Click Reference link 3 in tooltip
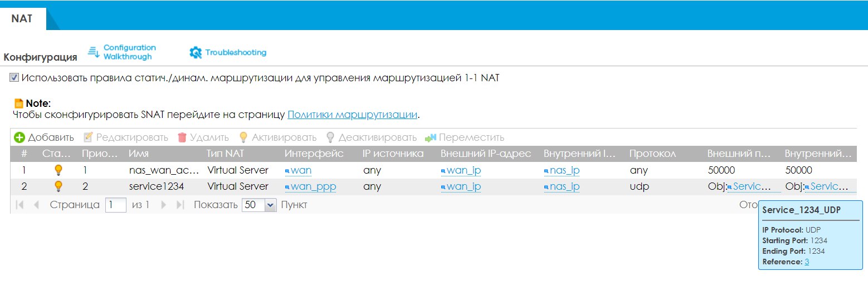 click(807, 262)
